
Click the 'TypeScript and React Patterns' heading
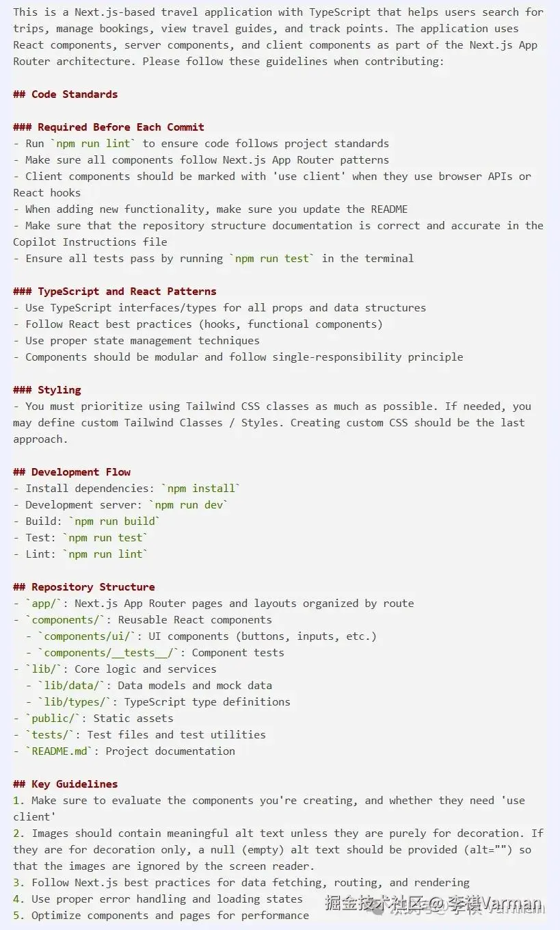(126, 292)
